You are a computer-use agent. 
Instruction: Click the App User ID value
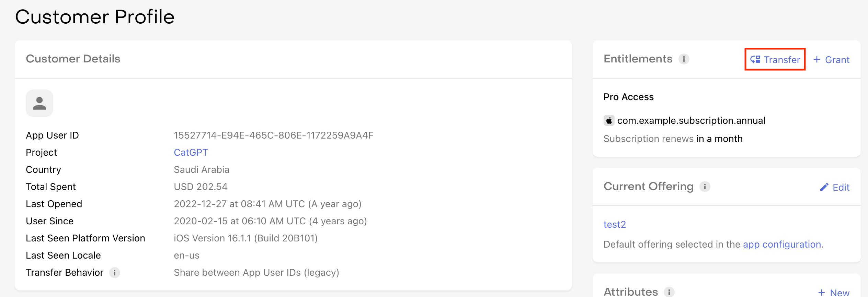pos(273,135)
